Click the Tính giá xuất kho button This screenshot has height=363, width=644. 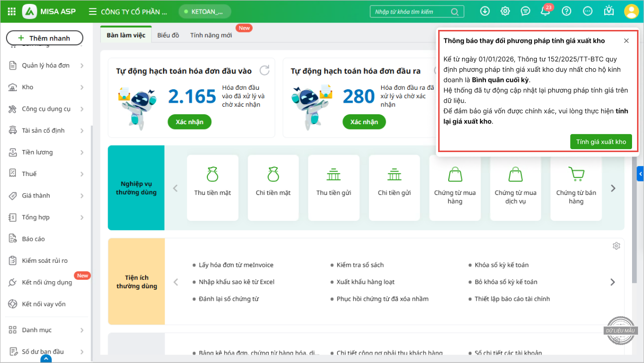point(601,142)
